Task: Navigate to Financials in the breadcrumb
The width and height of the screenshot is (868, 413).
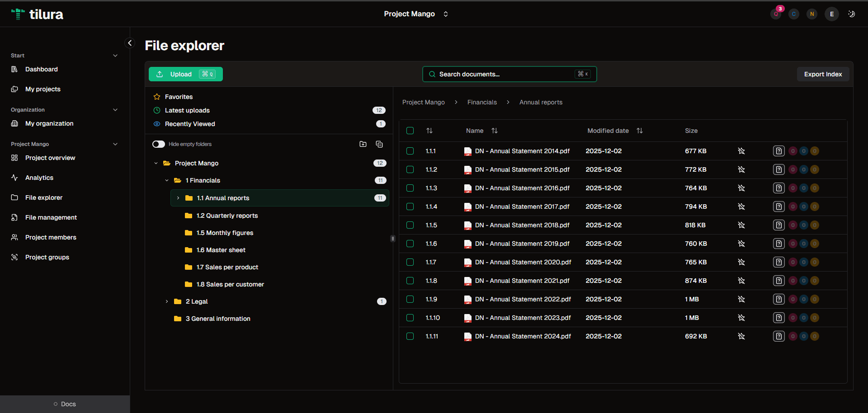Action: point(482,102)
